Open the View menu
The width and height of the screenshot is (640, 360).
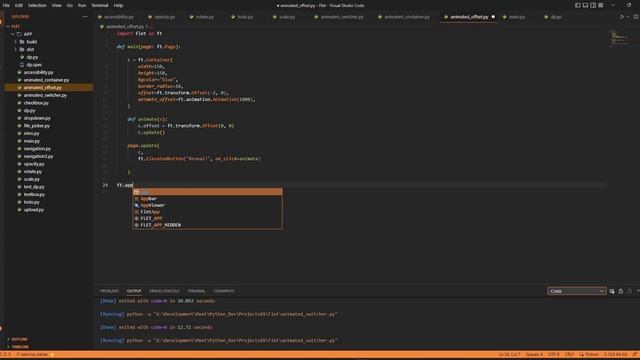click(56, 5)
